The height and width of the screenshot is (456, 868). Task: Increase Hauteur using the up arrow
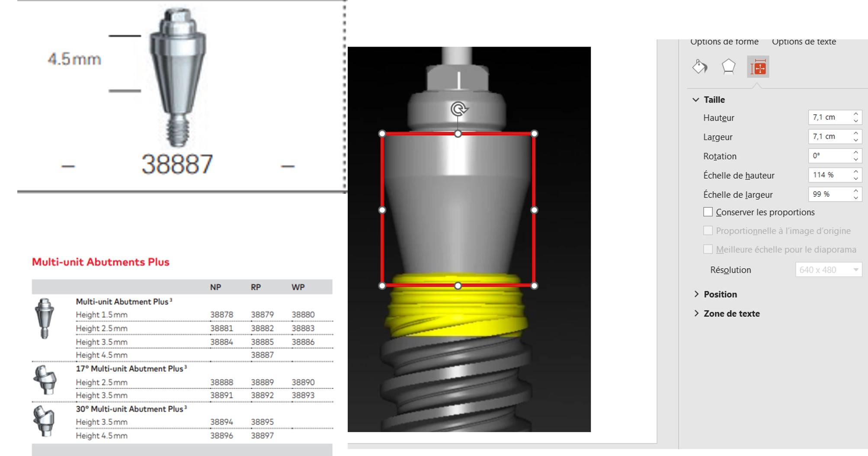click(x=855, y=114)
